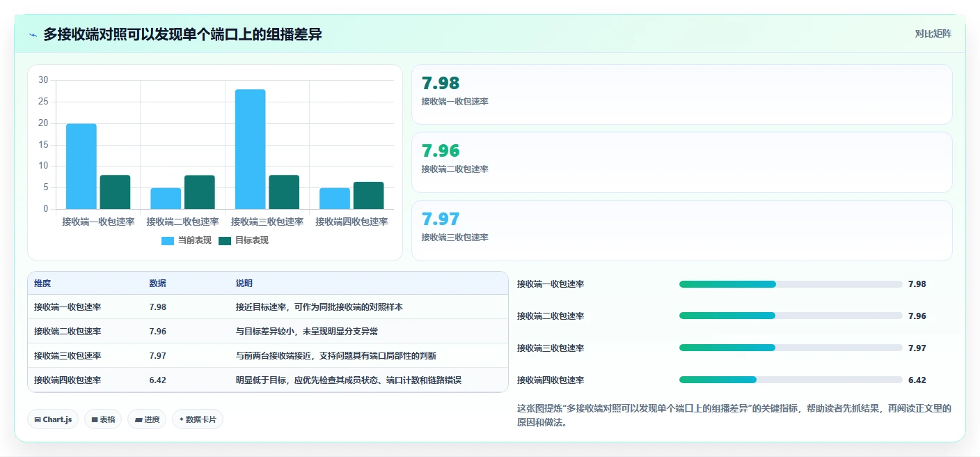The height and width of the screenshot is (457, 980).
Task: Click the 说明 column header
Action: tap(244, 284)
